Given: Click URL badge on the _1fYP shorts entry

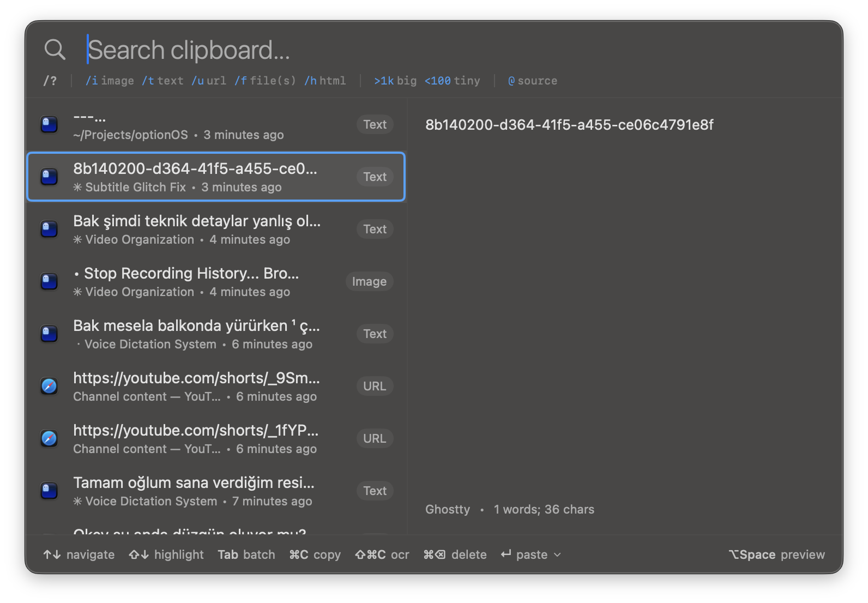Looking at the screenshot, I should [x=375, y=438].
